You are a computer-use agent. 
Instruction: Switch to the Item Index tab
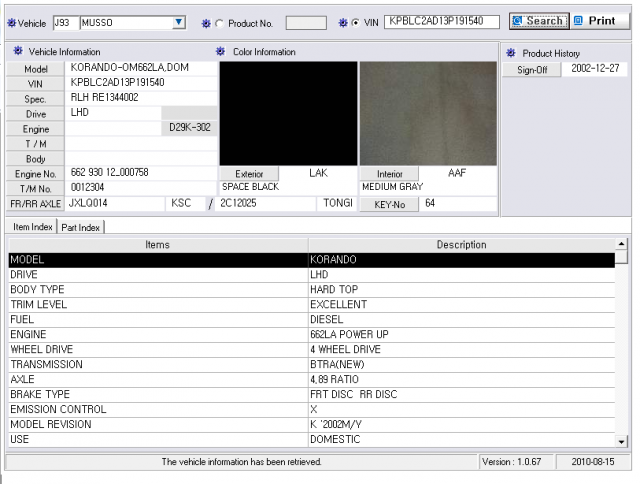point(33,226)
